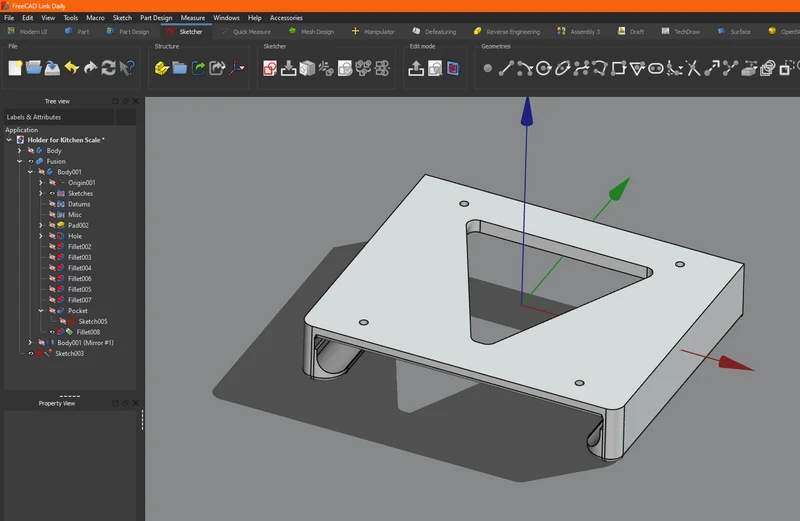Image resolution: width=800 pixels, height=521 pixels.
Task: Click the Leave sketch edit mode icon
Action: coord(416,68)
